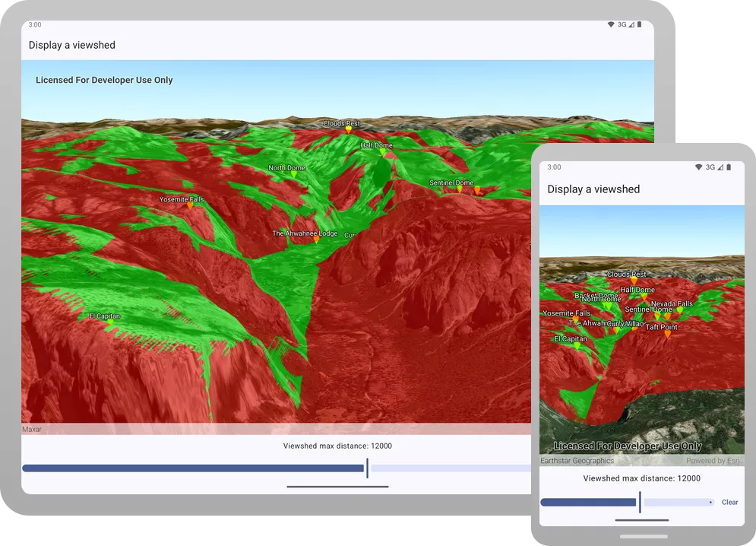
Task: Click the signal strength icon in tablet status bar
Action: [x=631, y=24]
